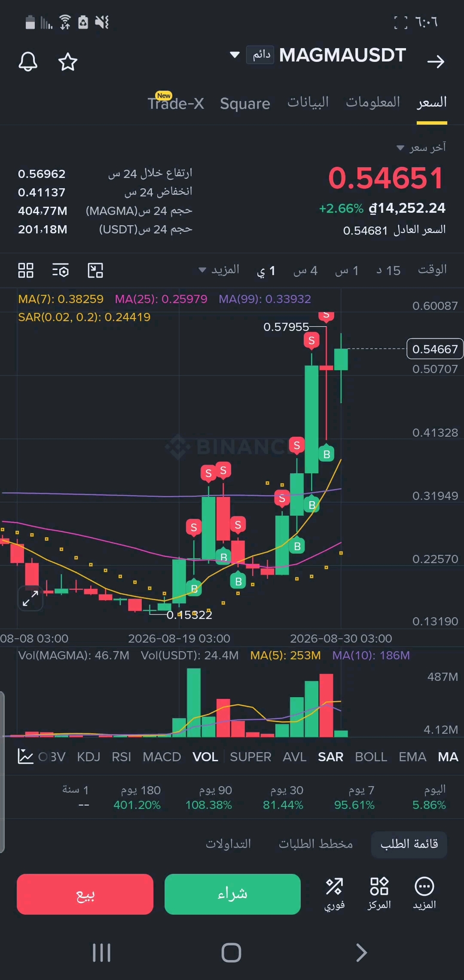The height and width of the screenshot is (980, 464).
Task: Toggle the MA indicator
Action: click(448, 757)
